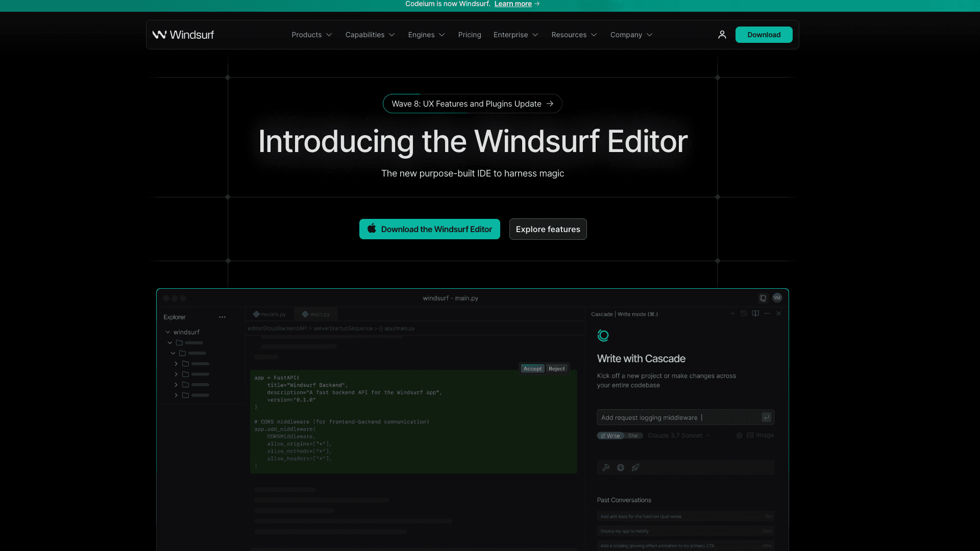Screen dimensions: 980x551
Task: Click the Windsurf logo in navbar
Action: 183,35
